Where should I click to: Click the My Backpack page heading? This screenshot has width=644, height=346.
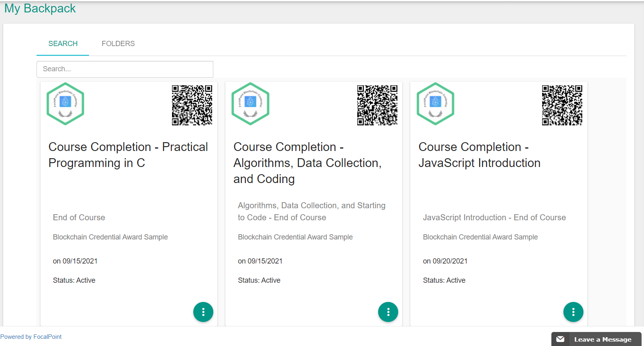[x=40, y=8]
